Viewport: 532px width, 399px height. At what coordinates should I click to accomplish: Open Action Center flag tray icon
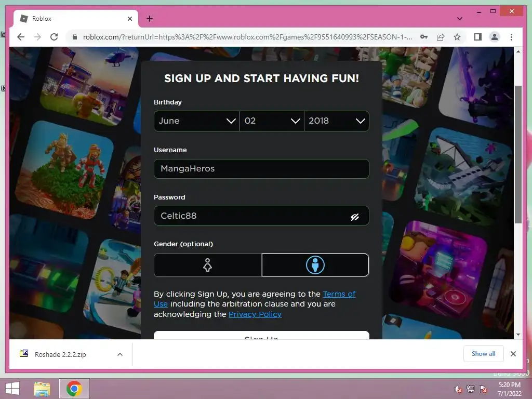pos(483,389)
